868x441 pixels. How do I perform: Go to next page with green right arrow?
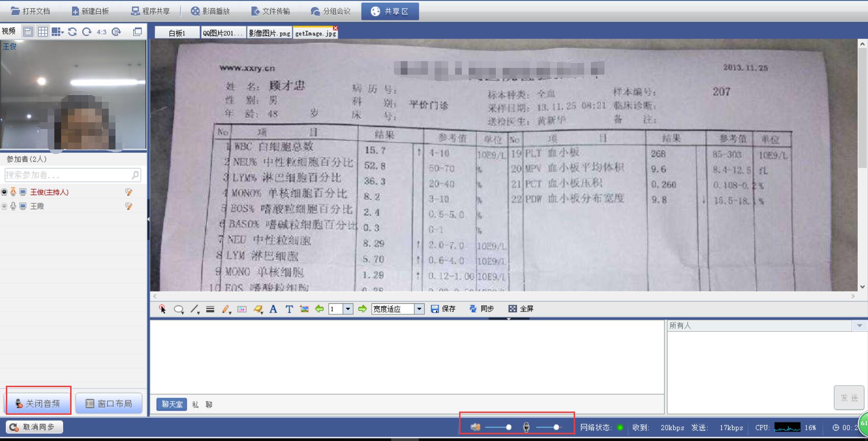[x=362, y=309]
